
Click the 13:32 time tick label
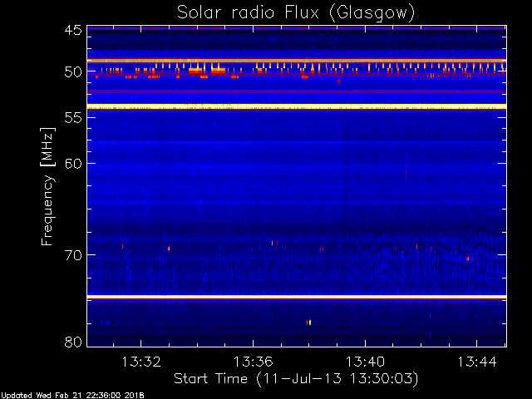click(x=140, y=362)
